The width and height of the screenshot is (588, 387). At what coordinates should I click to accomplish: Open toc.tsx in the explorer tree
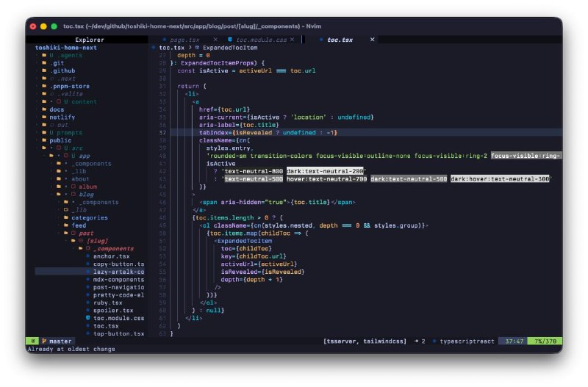106,325
